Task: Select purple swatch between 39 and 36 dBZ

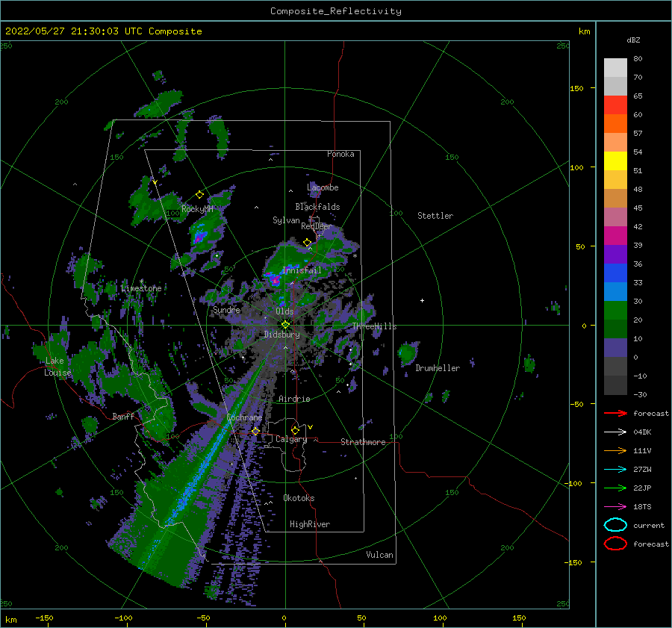Action: pos(615,254)
